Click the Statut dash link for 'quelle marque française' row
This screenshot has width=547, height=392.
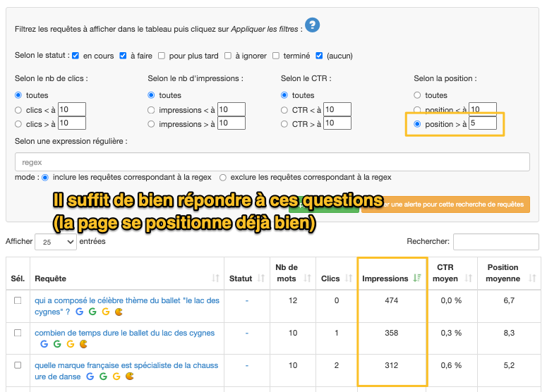click(x=247, y=365)
